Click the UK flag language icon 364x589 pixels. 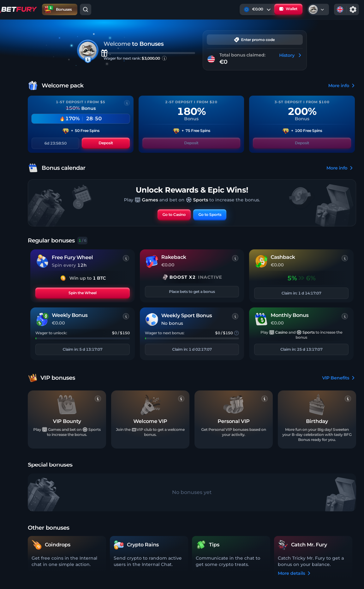(x=340, y=9)
